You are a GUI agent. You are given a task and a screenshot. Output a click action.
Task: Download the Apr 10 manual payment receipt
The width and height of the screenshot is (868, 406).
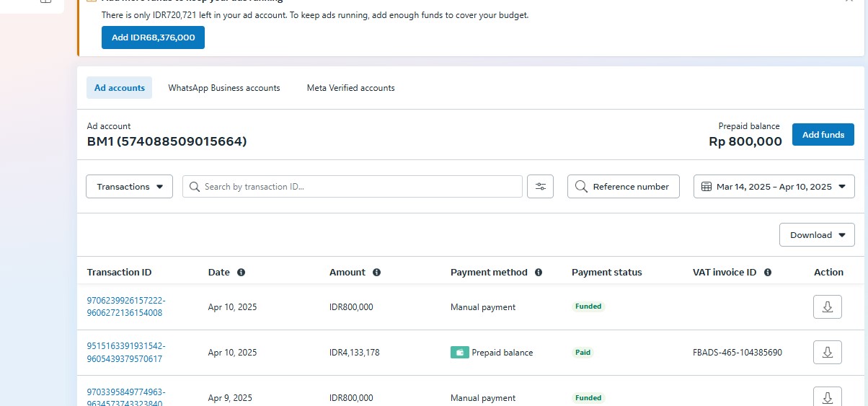(827, 307)
